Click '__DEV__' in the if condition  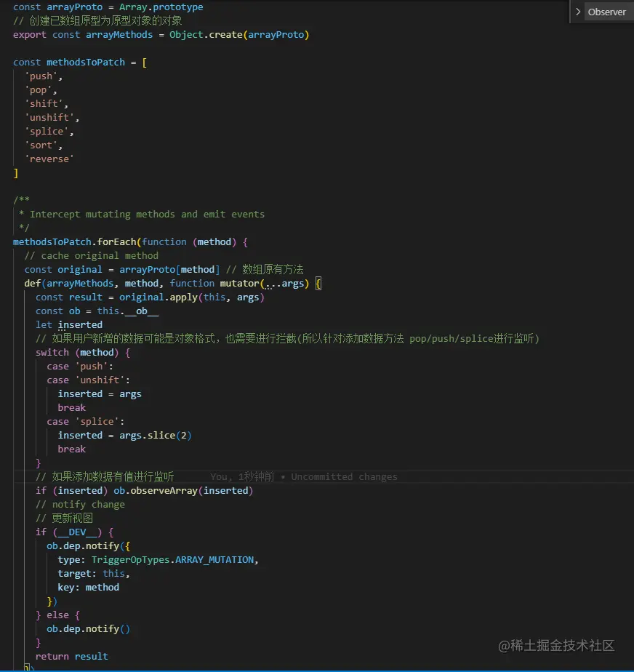point(77,532)
